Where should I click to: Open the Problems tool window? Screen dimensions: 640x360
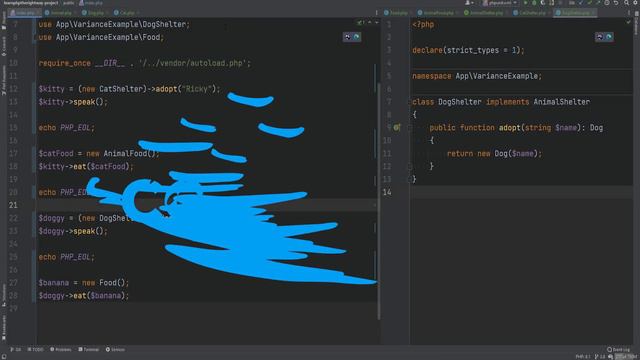coord(60,350)
